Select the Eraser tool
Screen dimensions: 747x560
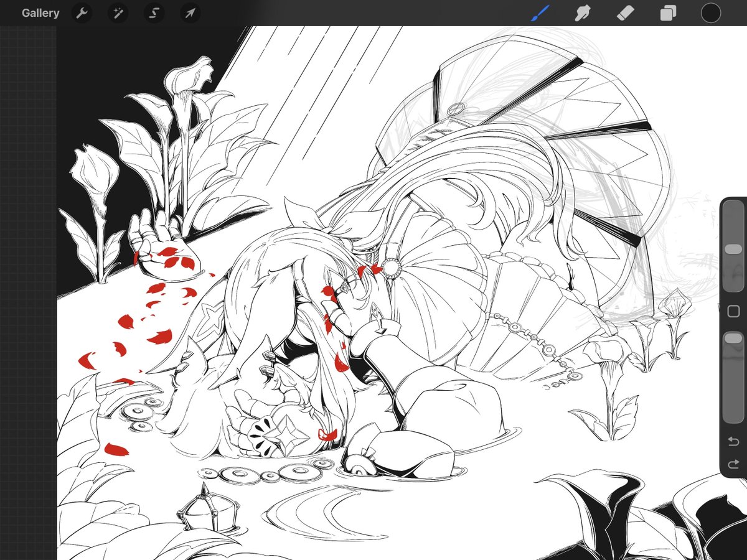click(625, 13)
